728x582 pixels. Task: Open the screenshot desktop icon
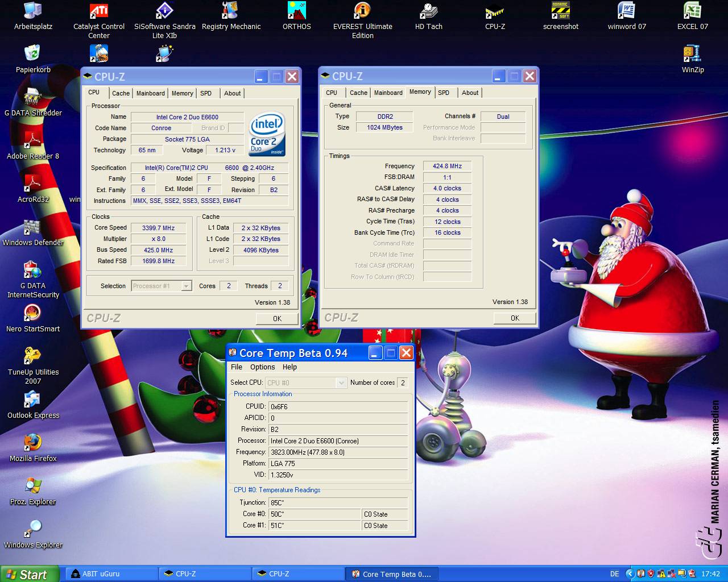(x=561, y=16)
